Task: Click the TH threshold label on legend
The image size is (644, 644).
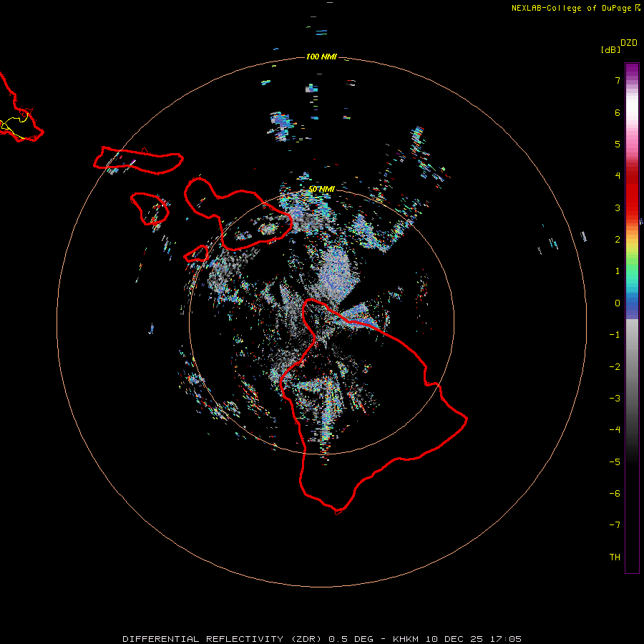Action: point(615,557)
